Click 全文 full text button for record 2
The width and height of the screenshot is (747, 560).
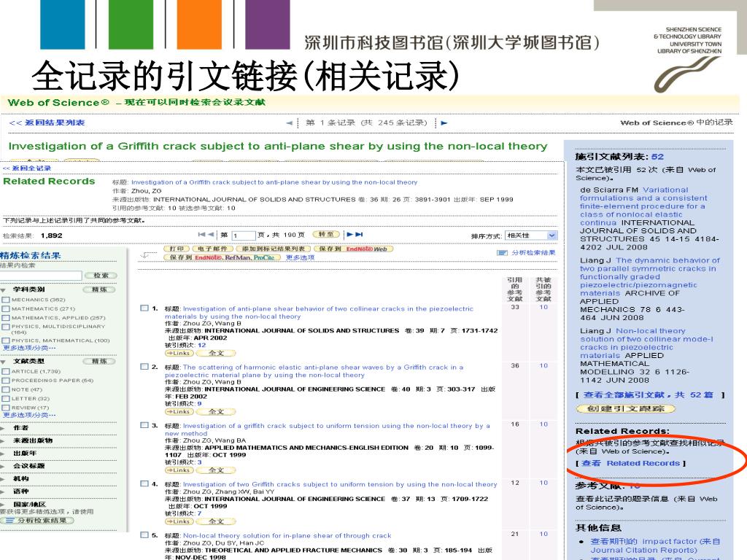(216, 411)
